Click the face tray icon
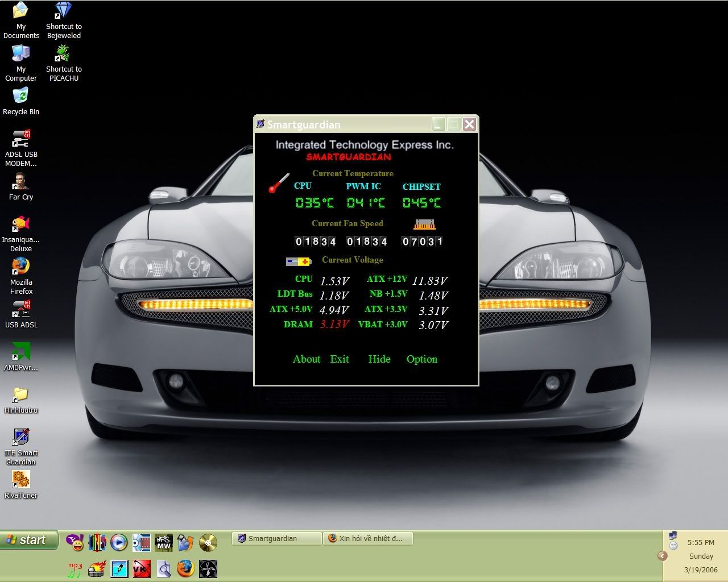728x582 pixels. [673, 546]
